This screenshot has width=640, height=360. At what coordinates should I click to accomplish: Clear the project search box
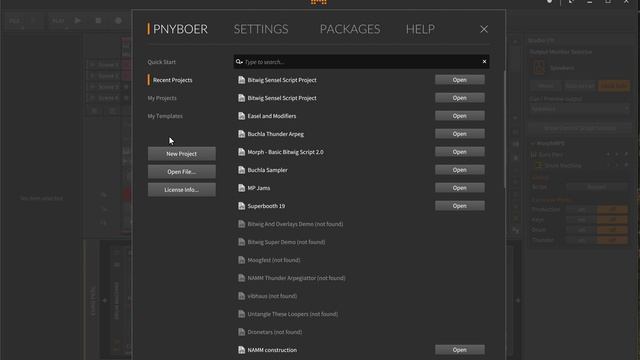(484, 62)
